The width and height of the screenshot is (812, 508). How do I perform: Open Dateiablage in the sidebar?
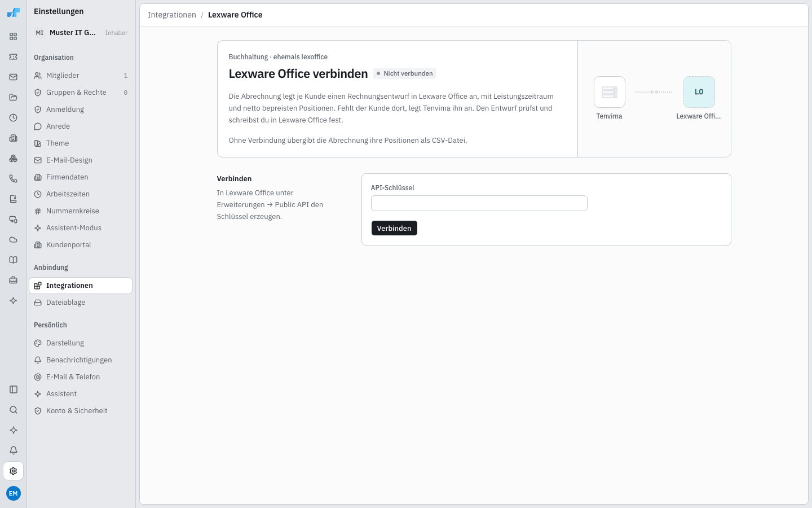[81, 303]
